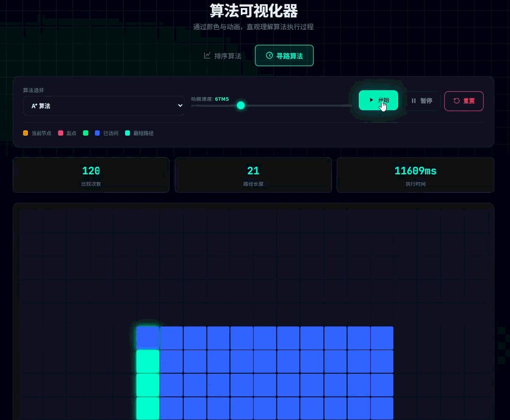Expand the algorithm selector to choose Dijkstra

click(x=104, y=106)
